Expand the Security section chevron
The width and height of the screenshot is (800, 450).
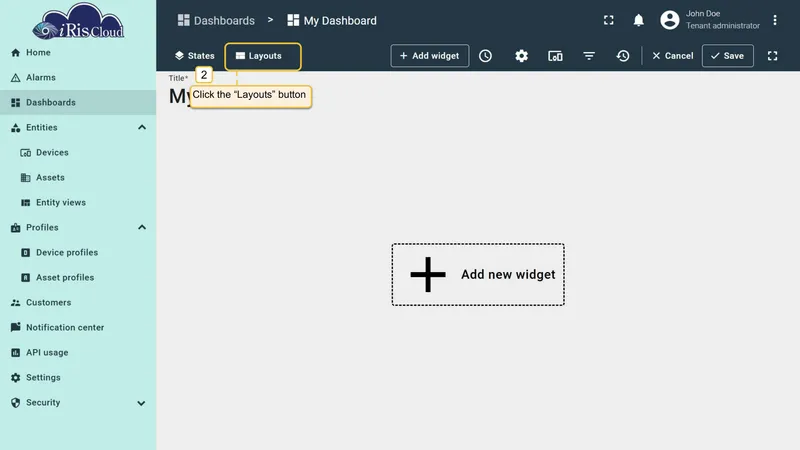(141, 403)
